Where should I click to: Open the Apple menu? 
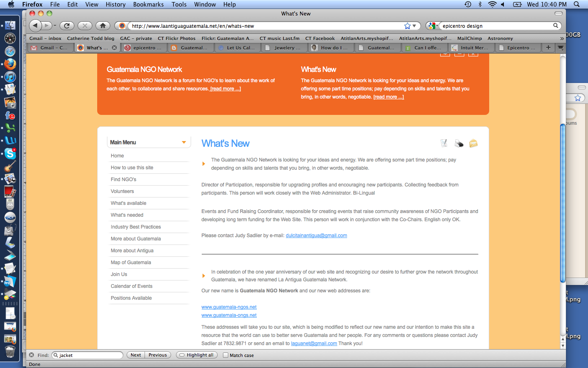[11, 4]
